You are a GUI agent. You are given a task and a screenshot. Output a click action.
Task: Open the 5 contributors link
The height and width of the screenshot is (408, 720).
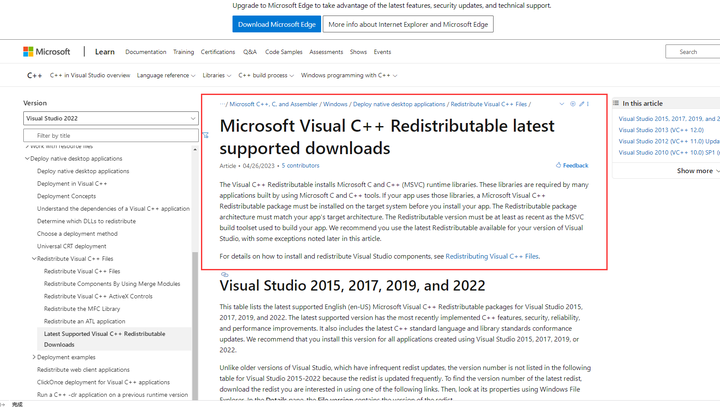[x=300, y=166]
